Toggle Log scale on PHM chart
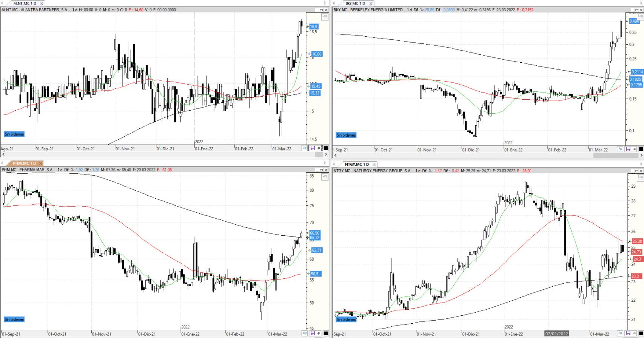Viewport: 644px width, 338px height. click(325, 176)
